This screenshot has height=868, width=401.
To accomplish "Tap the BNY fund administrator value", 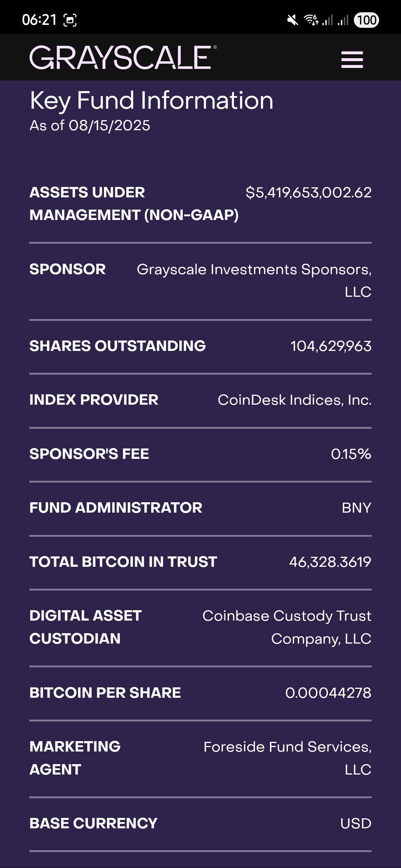I will click(356, 508).
